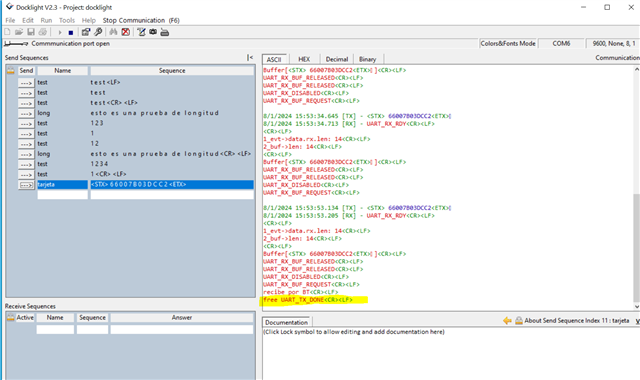Click the Snapshot camera icon

coord(153,32)
